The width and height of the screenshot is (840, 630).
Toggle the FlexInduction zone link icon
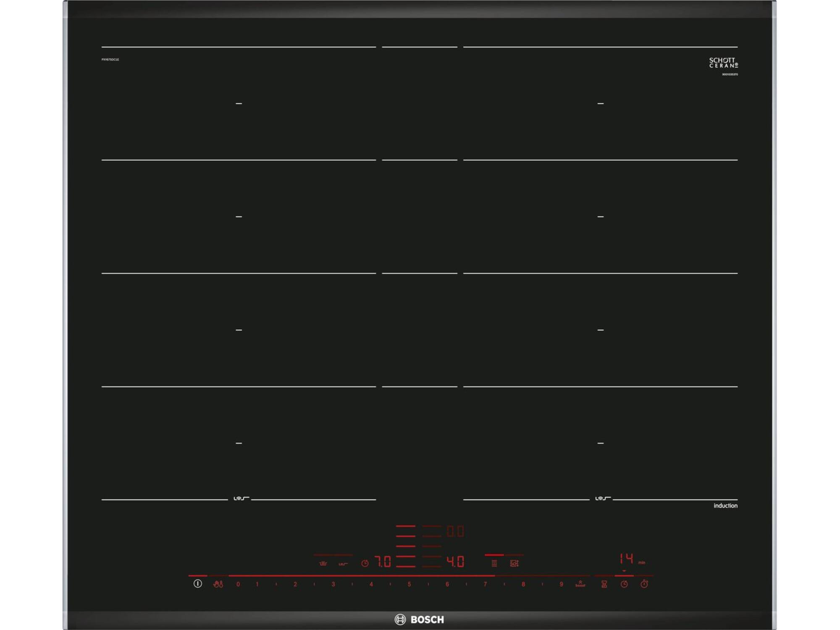pyautogui.click(x=494, y=563)
